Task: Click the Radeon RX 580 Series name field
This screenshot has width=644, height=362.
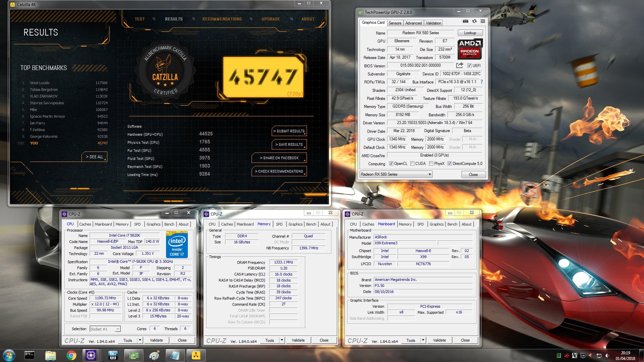Action: 421,33
